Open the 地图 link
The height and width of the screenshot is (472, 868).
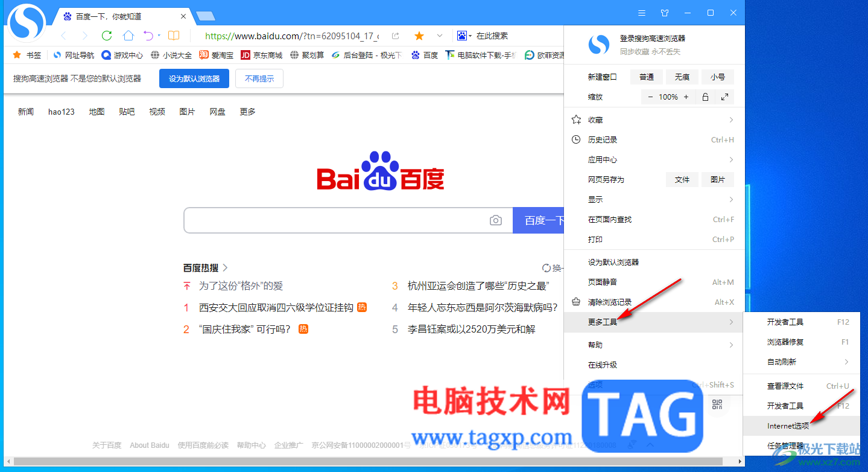[x=97, y=112]
